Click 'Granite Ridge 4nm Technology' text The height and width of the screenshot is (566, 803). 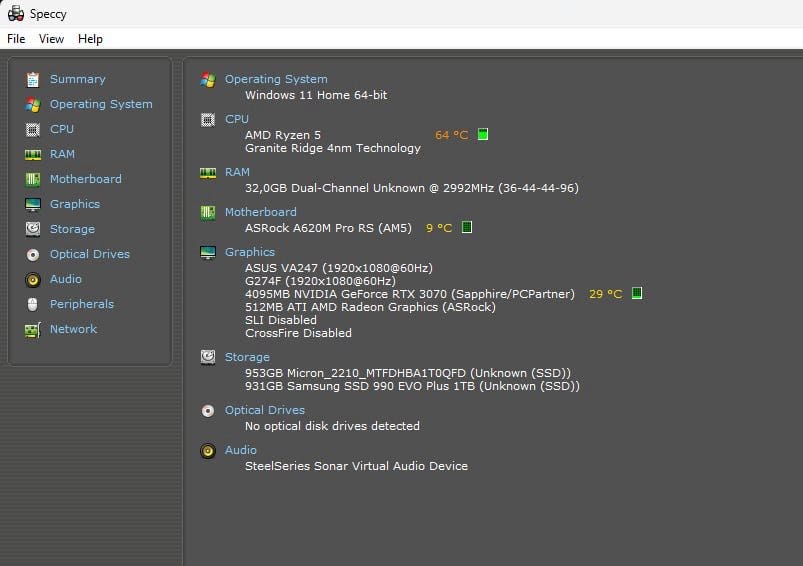click(333, 148)
